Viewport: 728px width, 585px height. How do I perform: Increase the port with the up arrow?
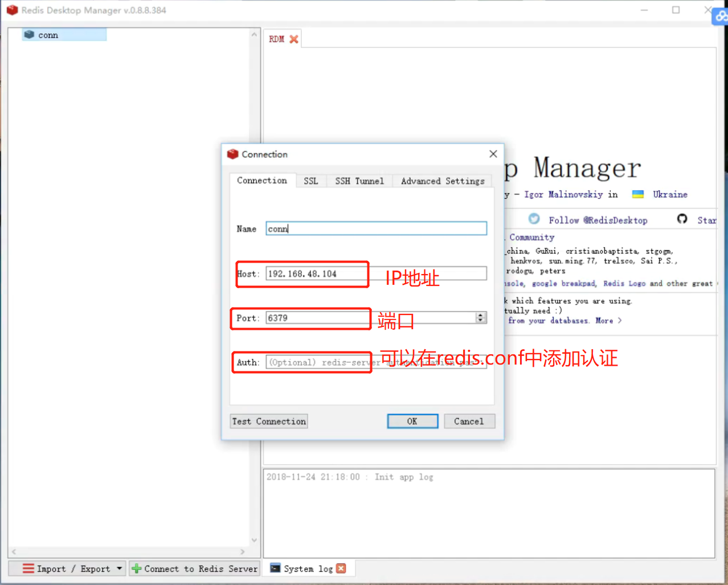481,315
